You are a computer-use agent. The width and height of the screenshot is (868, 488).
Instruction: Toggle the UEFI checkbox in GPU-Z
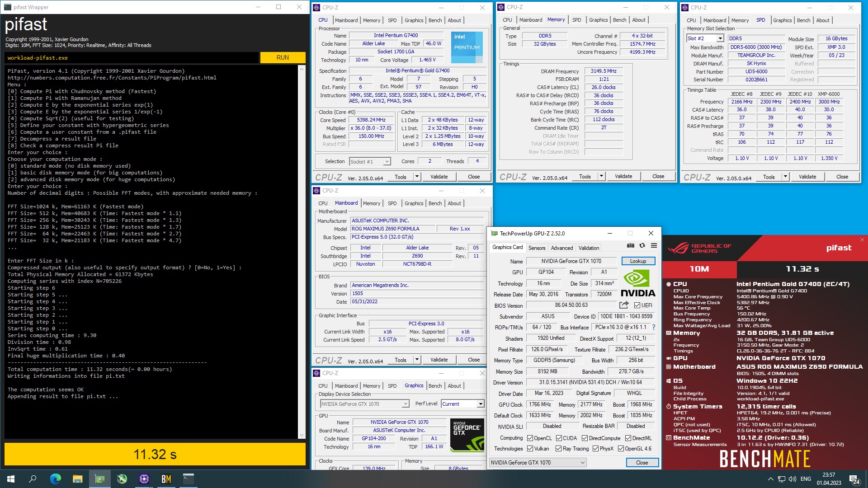point(637,305)
